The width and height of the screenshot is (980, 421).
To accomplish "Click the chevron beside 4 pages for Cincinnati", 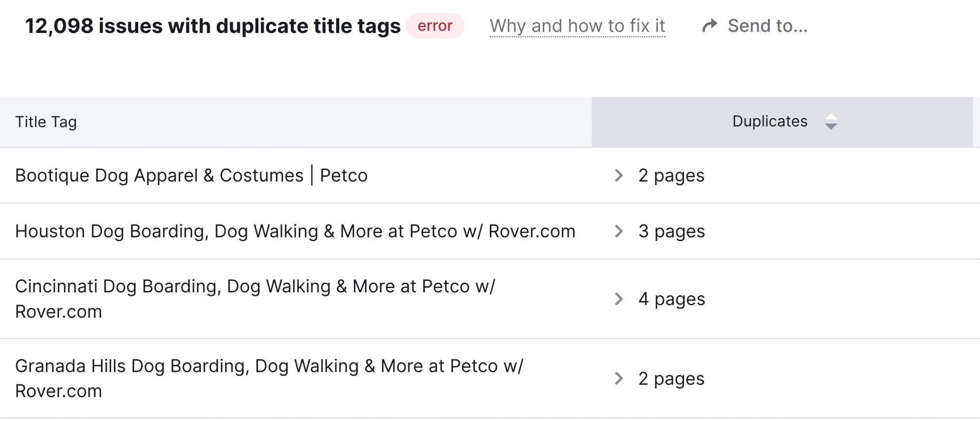I will point(620,300).
